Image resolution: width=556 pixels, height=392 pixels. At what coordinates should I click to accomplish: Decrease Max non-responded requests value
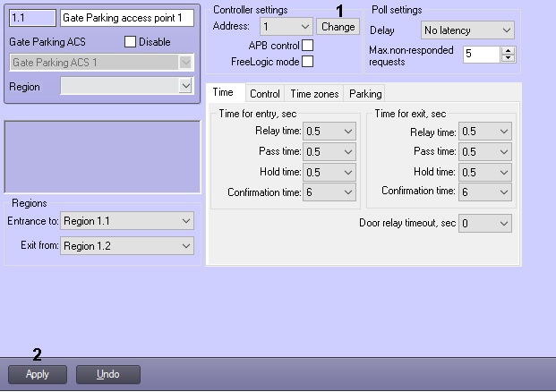pos(509,58)
